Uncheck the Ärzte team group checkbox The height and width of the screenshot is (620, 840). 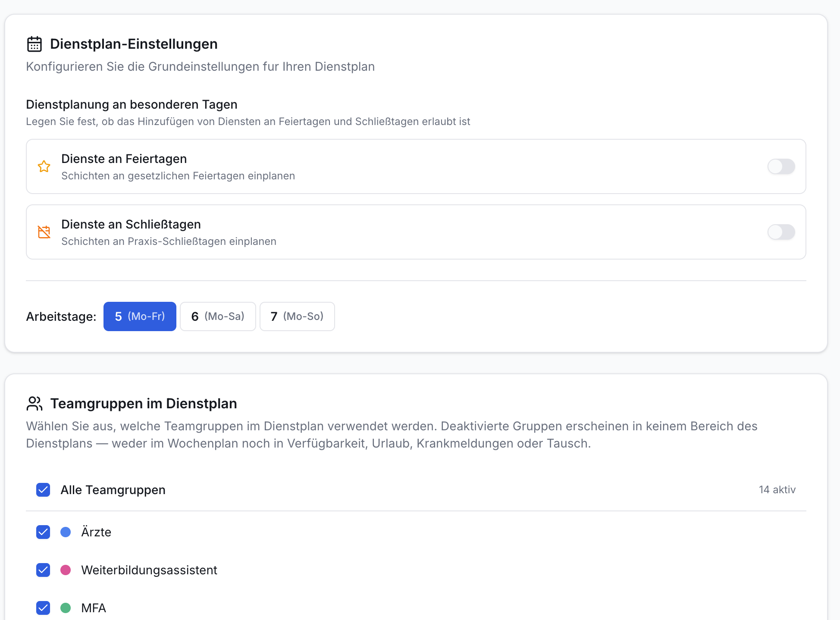[x=43, y=532]
